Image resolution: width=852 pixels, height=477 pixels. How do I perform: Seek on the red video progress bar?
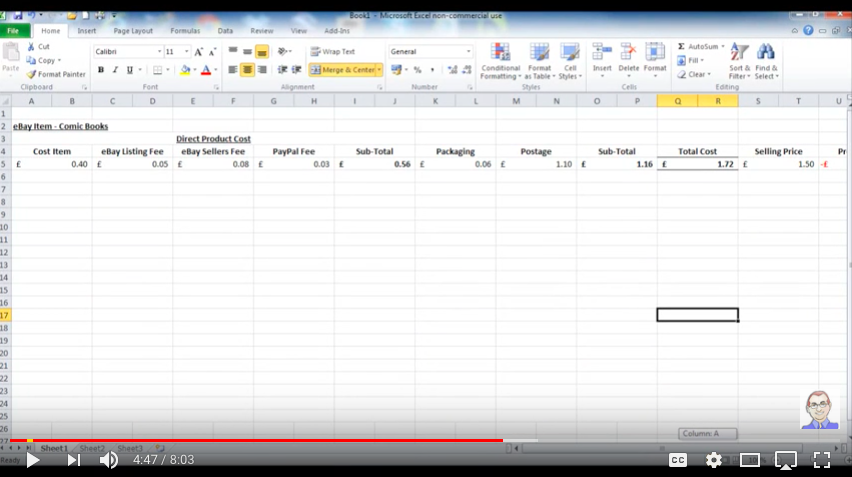click(x=257, y=440)
